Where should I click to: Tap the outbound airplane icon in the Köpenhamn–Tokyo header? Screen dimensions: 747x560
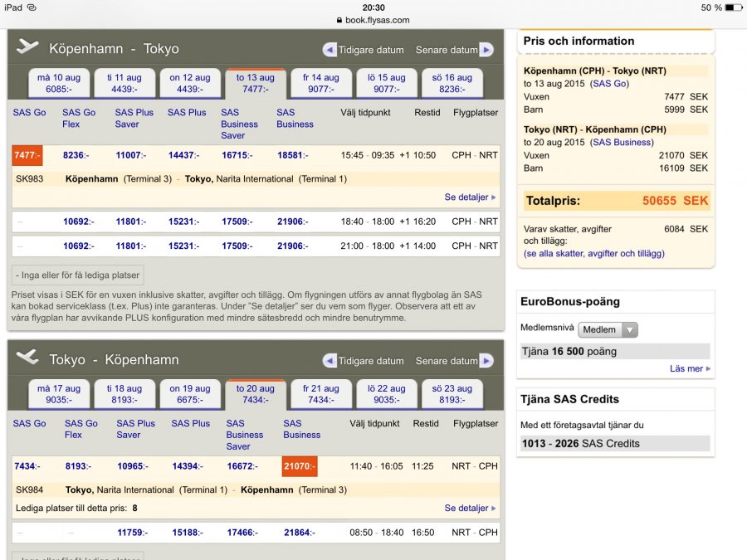click(x=27, y=47)
